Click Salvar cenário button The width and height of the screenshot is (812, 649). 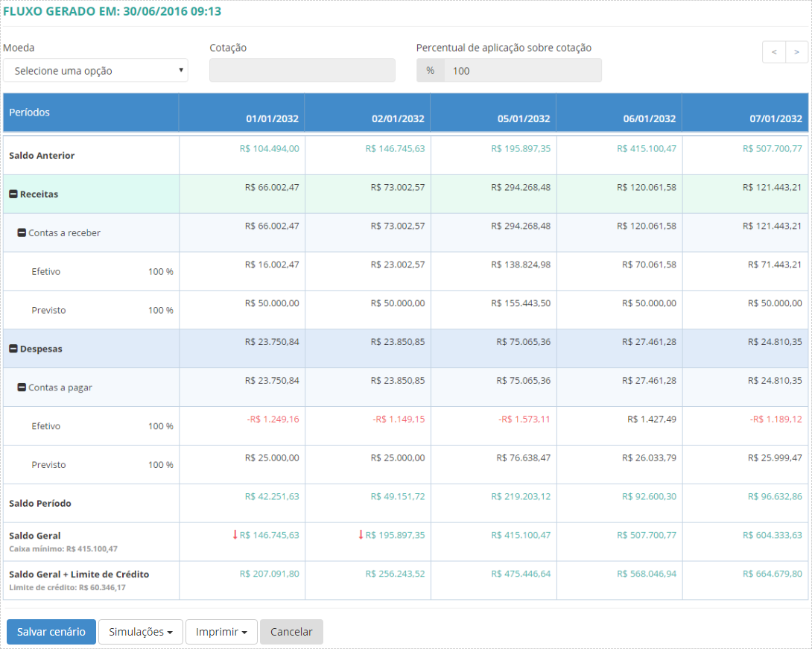(x=51, y=632)
